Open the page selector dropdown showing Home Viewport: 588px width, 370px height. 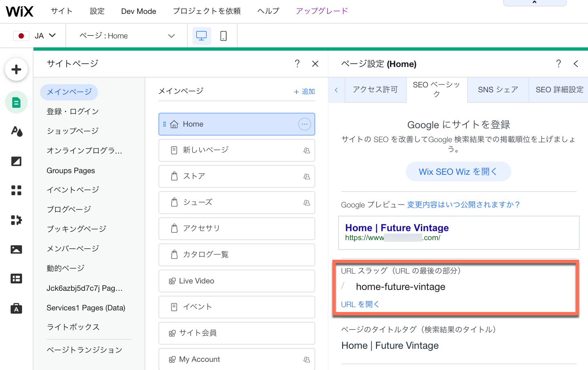pos(127,36)
